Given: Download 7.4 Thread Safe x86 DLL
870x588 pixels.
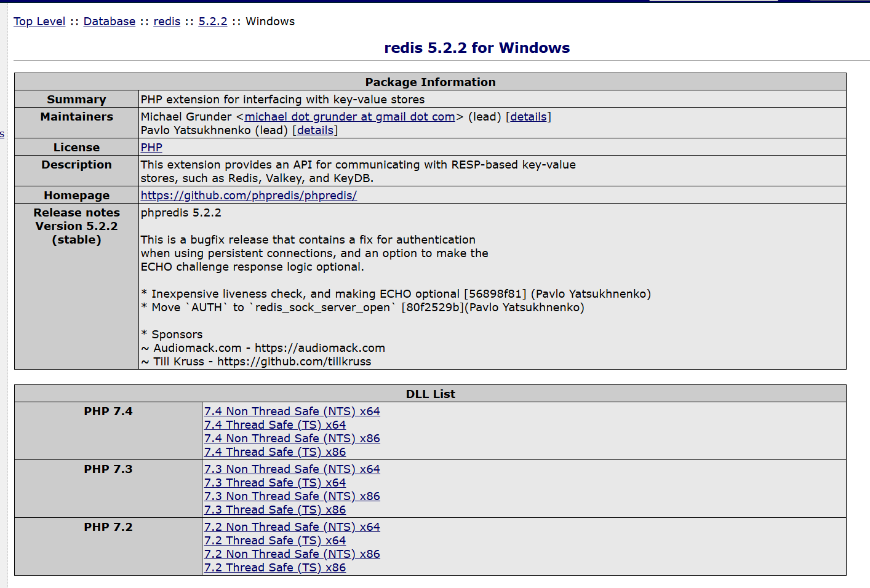Looking at the screenshot, I should coord(274,452).
